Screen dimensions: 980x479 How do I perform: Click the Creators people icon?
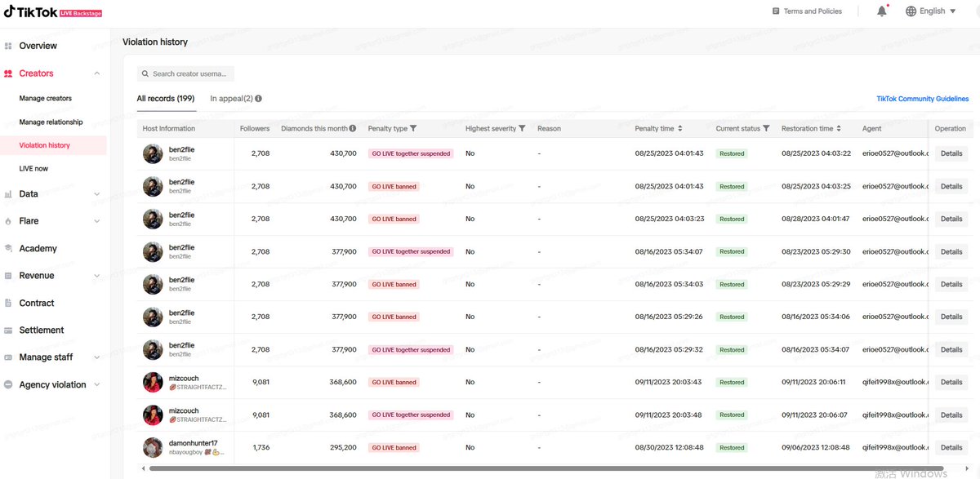(8, 73)
